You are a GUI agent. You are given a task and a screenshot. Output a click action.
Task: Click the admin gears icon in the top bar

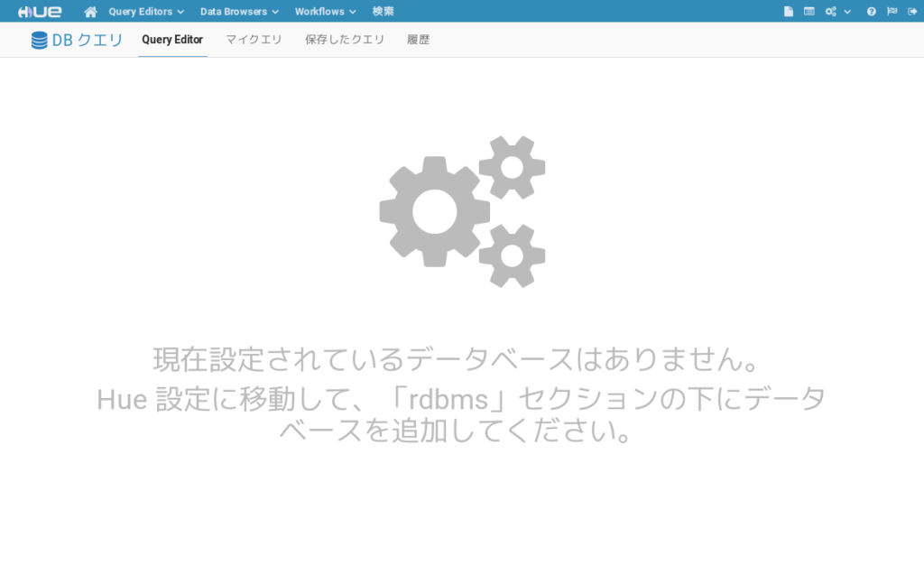coord(830,11)
